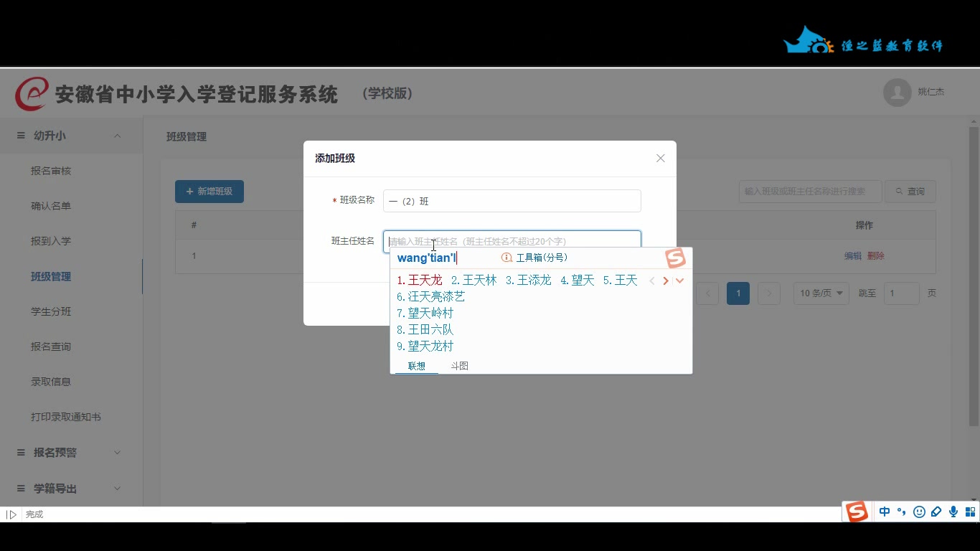Open 报到入学 in the sidebar
Image resolution: width=980 pixels, height=551 pixels.
51,241
